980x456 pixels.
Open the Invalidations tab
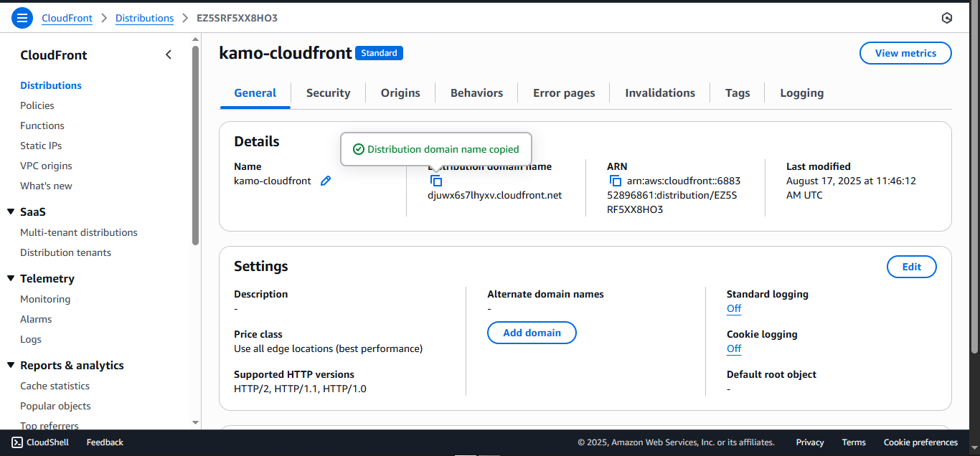(x=659, y=92)
